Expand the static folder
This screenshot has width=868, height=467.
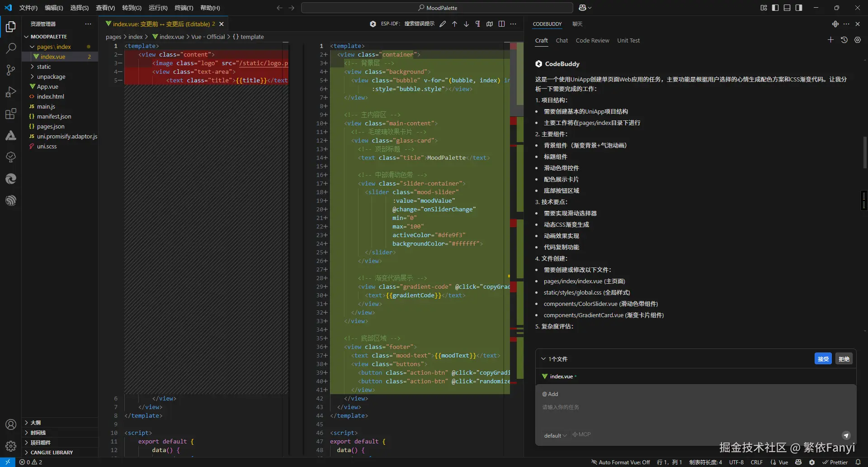[x=44, y=67]
